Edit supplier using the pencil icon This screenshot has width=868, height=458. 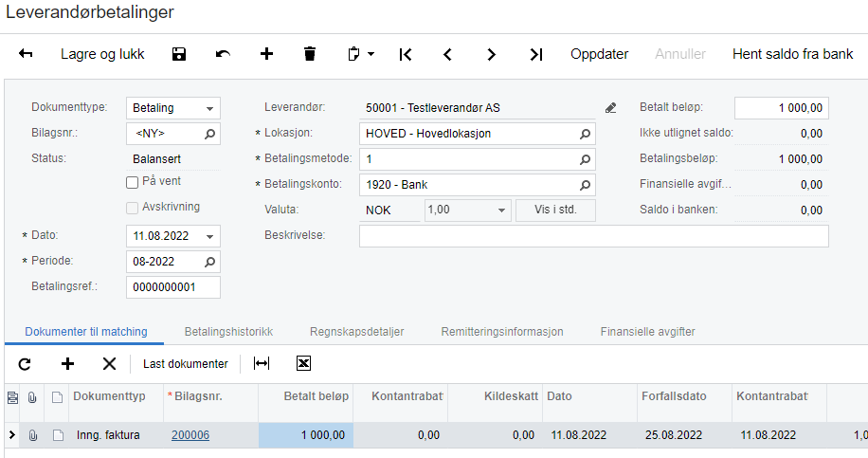(611, 107)
